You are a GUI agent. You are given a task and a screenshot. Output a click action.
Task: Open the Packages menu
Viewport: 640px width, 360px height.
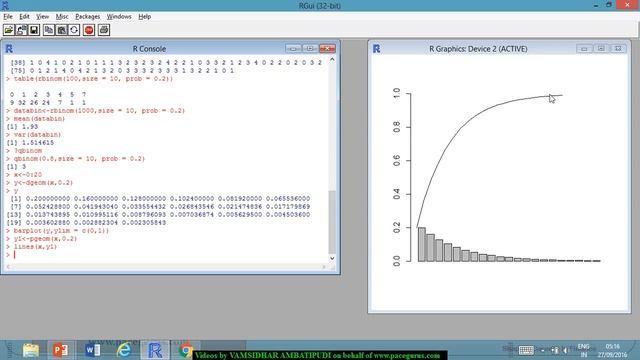point(87,16)
